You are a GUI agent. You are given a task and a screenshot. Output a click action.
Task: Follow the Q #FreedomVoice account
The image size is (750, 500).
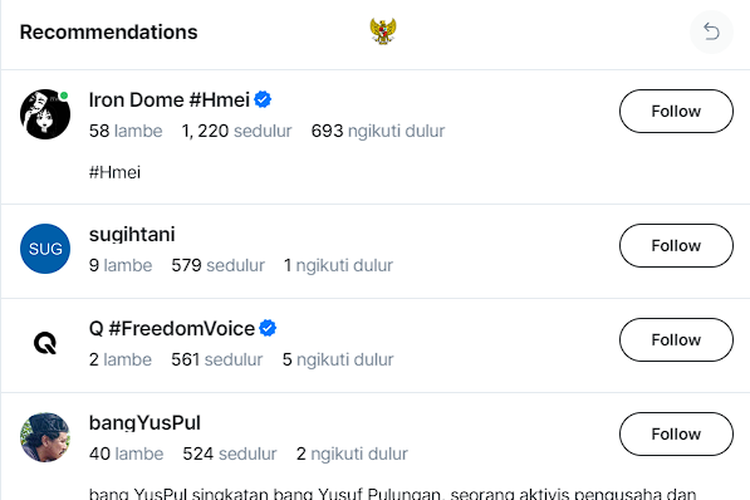pos(676,339)
